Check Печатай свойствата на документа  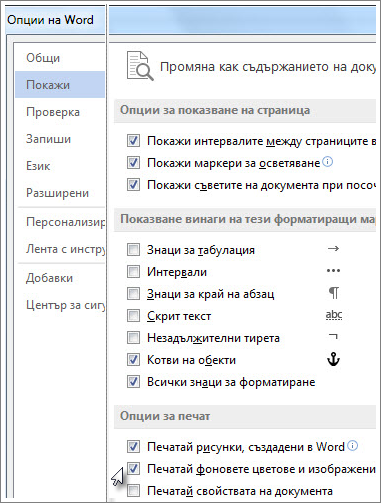click(133, 491)
